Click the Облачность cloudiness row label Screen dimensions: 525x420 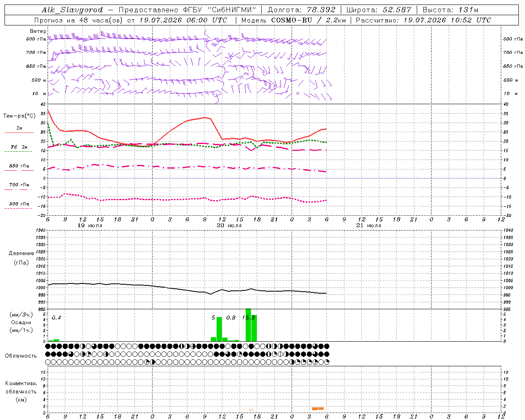click(x=21, y=356)
